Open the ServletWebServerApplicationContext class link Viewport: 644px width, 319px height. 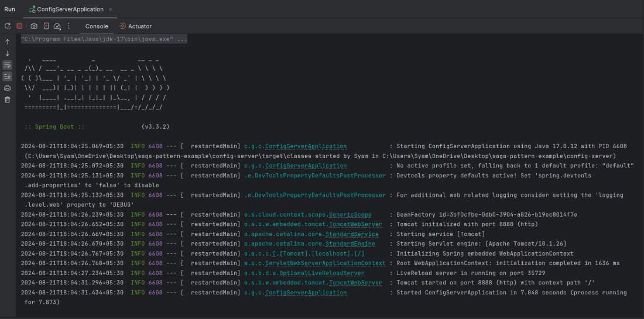[x=326, y=263]
